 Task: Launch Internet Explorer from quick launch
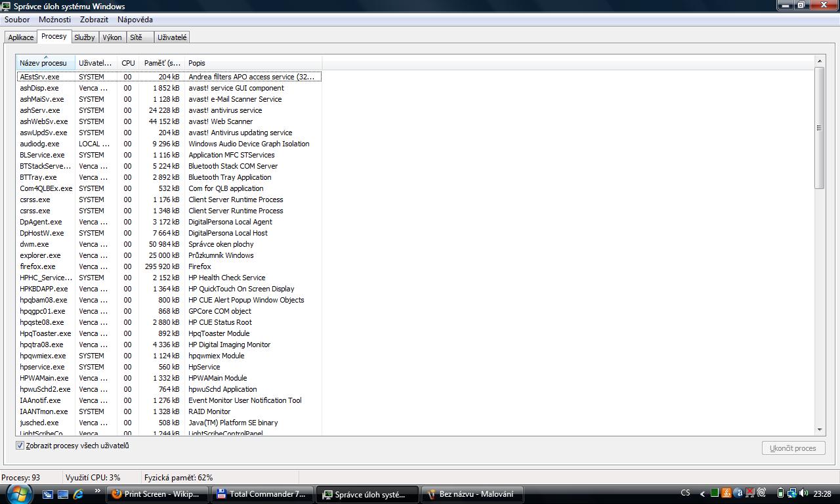[x=78, y=494]
